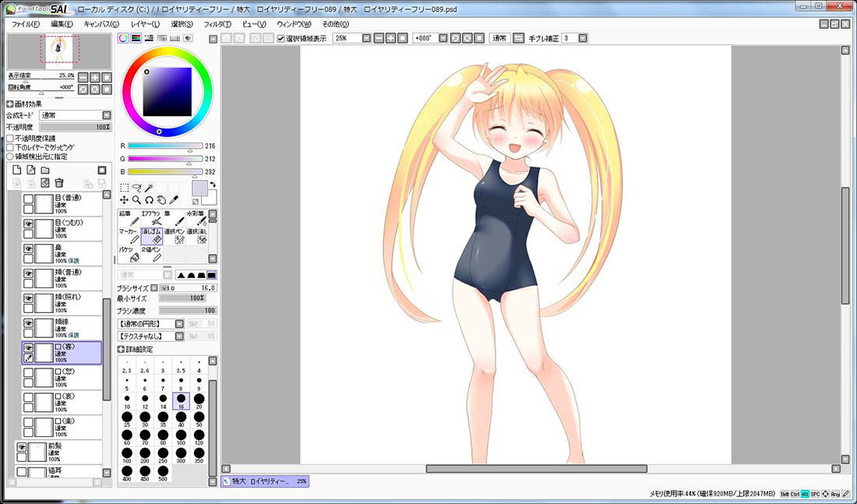
Task: Select the Zoom magnifier tool
Action: pyautogui.click(x=136, y=200)
